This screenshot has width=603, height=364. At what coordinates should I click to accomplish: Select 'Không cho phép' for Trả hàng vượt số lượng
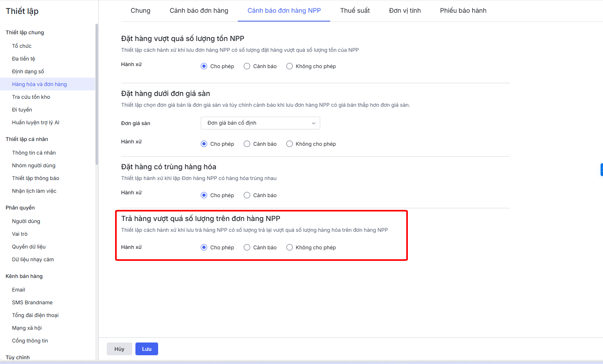[x=290, y=247]
